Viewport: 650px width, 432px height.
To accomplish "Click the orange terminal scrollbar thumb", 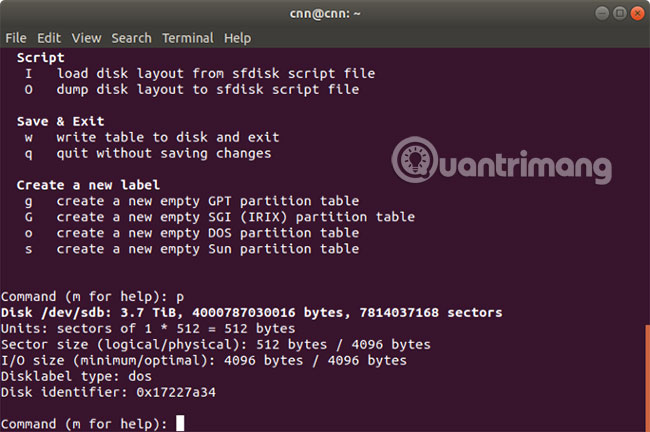I will 646,377.
